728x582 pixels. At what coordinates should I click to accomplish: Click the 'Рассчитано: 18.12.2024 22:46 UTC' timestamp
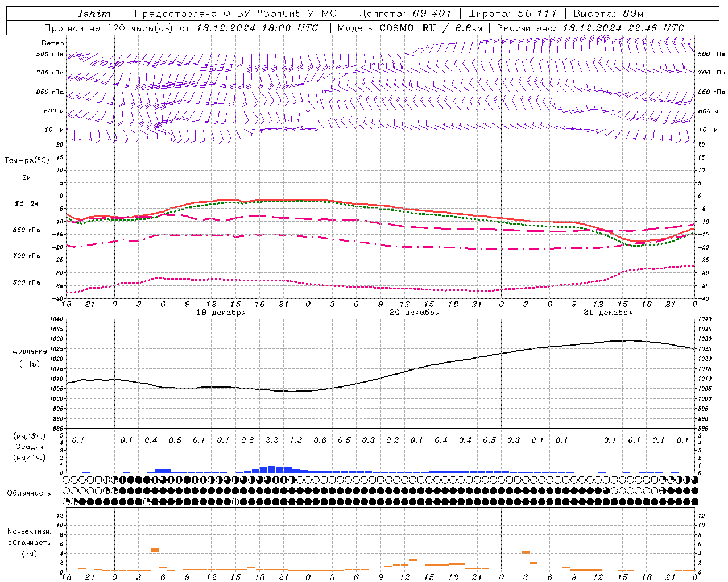click(590, 28)
